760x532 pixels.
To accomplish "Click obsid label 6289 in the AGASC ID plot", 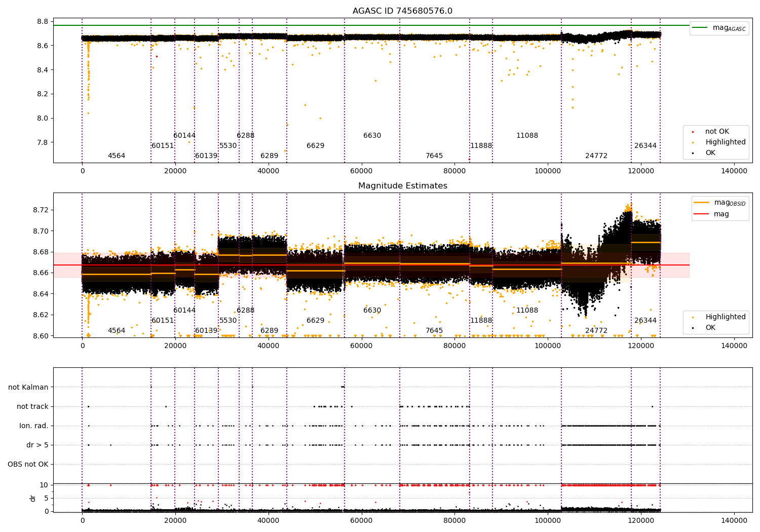I will (270, 156).
